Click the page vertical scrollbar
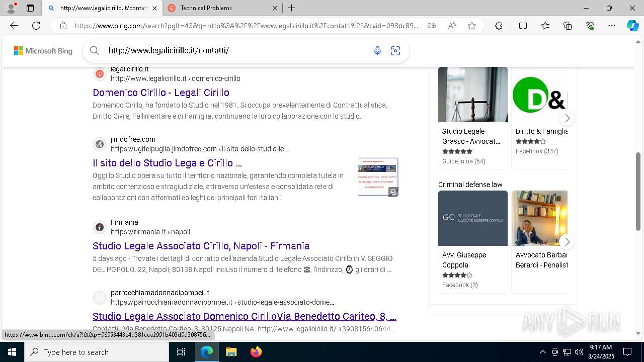This screenshot has width=644, height=362. click(x=638, y=191)
